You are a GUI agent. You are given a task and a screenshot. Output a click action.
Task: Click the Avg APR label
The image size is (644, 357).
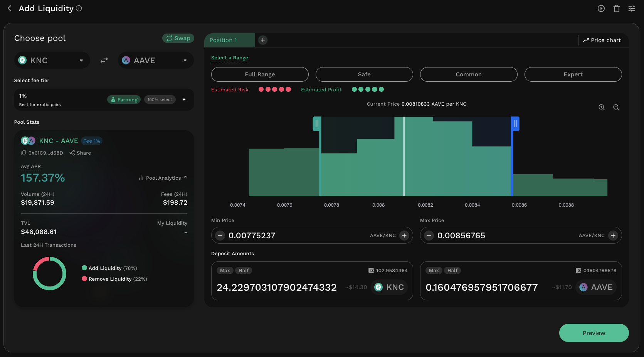[31, 167]
